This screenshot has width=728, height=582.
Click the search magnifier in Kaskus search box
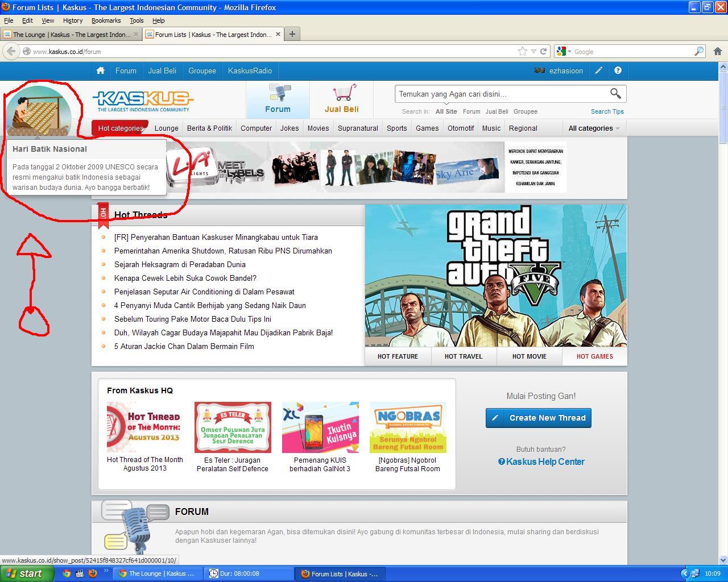(615, 93)
